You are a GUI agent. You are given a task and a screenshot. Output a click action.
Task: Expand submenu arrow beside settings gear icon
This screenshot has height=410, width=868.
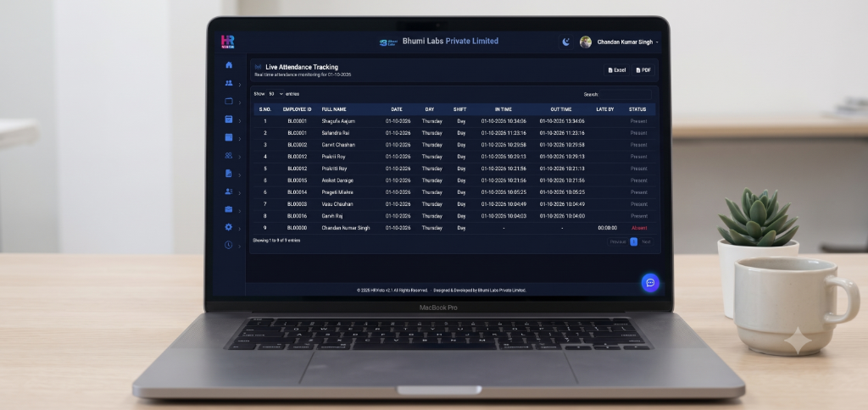tap(240, 229)
